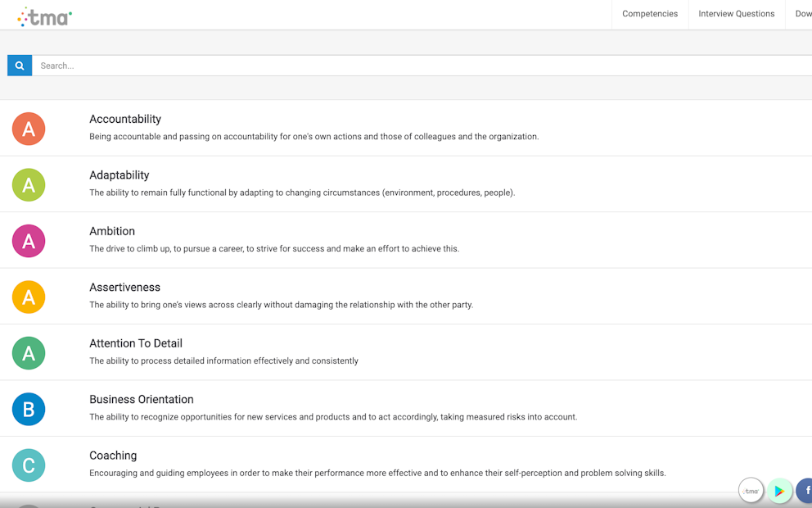This screenshot has height=508, width=812.
Task: Click the blue search magnifier button
Action: pos(20,66)
